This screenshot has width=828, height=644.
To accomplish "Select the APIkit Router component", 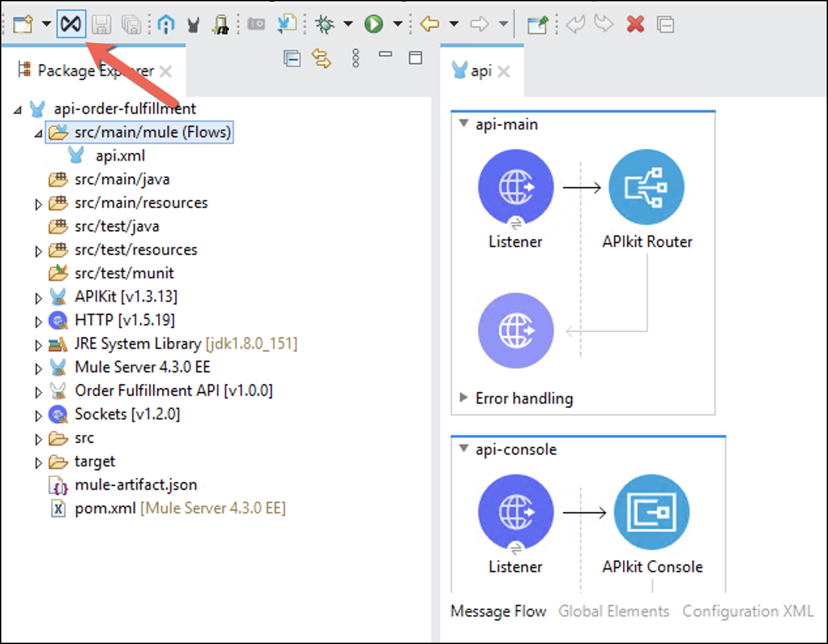I will tap(646, 187).
